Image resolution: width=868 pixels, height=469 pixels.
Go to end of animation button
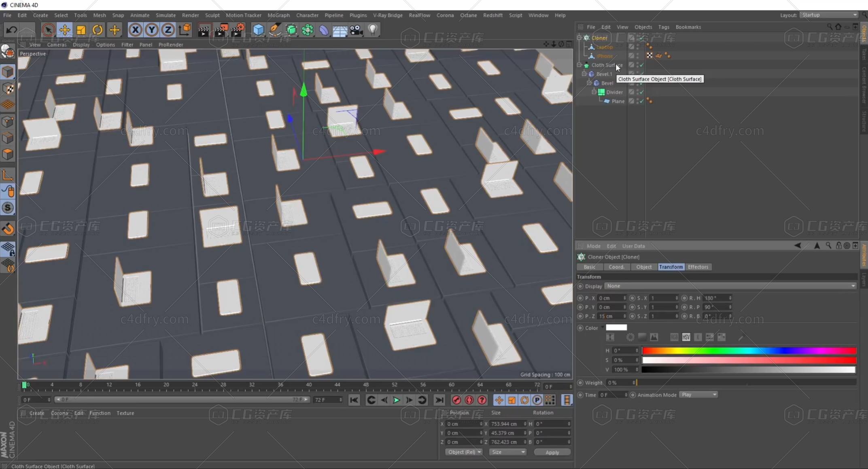click(x=439, y=400)
